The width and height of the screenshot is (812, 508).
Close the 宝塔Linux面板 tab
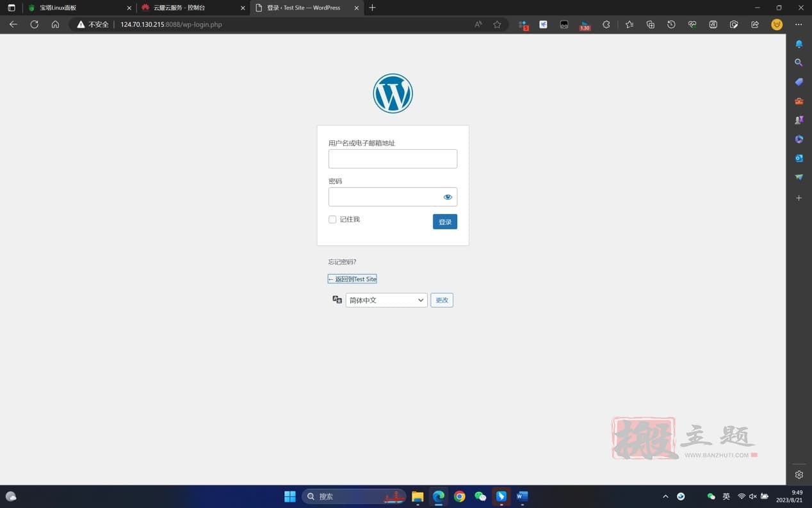click(129, 8)
